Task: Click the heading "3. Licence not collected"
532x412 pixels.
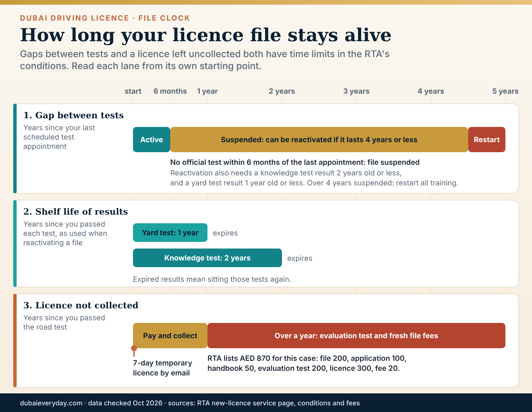Action: tap(81, 305)
